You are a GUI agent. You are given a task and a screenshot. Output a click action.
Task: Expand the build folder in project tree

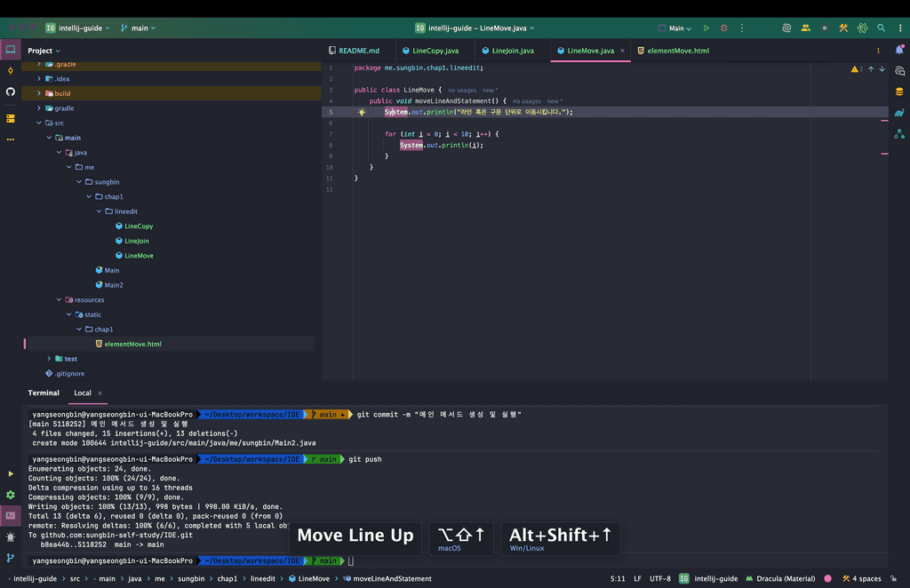click(39, 93)
